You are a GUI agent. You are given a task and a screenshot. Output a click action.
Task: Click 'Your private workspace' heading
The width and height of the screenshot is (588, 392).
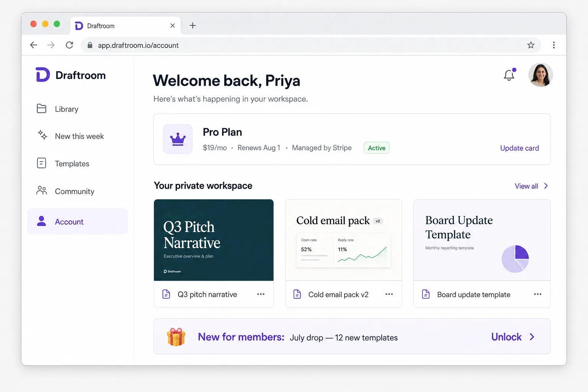203,186
